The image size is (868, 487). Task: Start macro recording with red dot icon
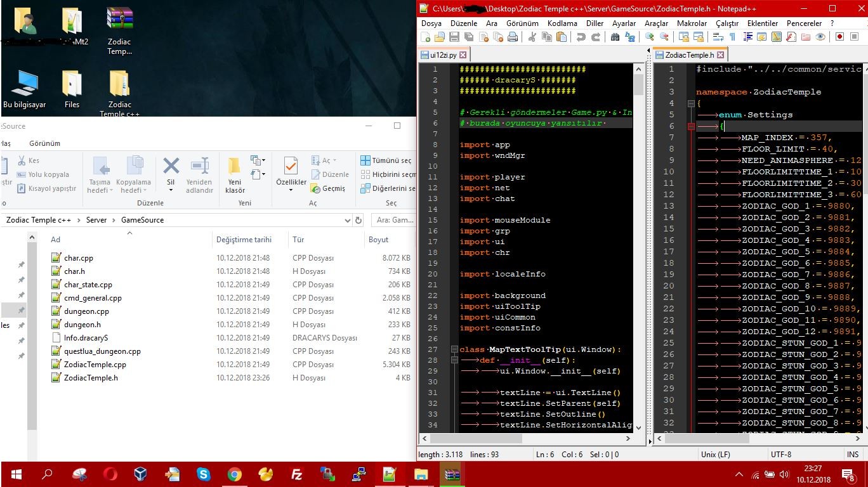click(x=839, y=37)
